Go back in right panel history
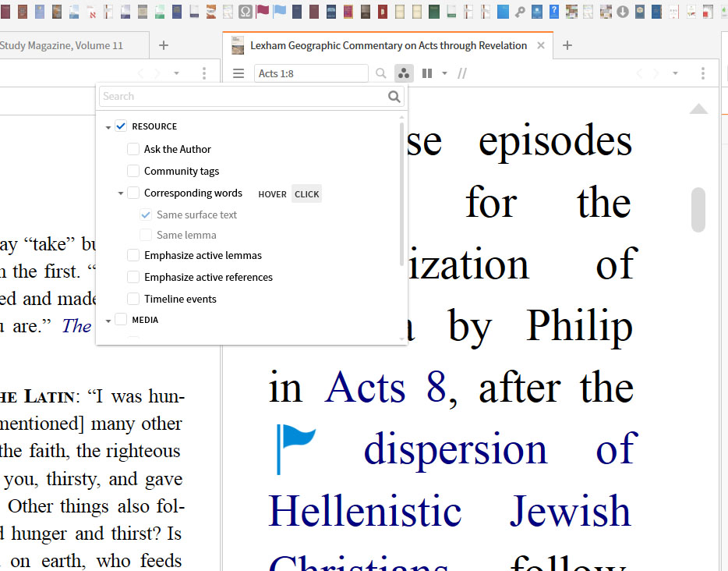This screenshot has height=571, width=728. 640,73
